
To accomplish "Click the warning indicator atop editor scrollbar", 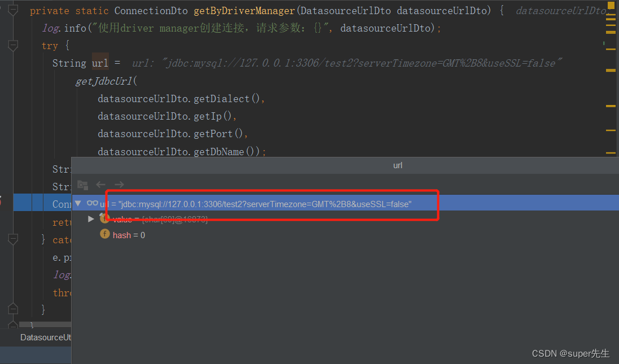I will tap(611, 5).
